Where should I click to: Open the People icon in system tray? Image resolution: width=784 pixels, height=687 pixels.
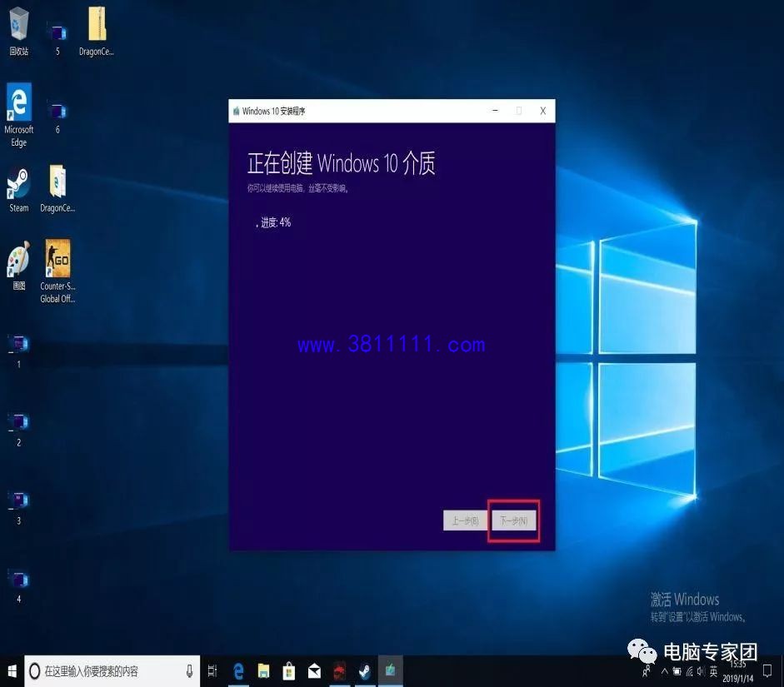[647, 671]
